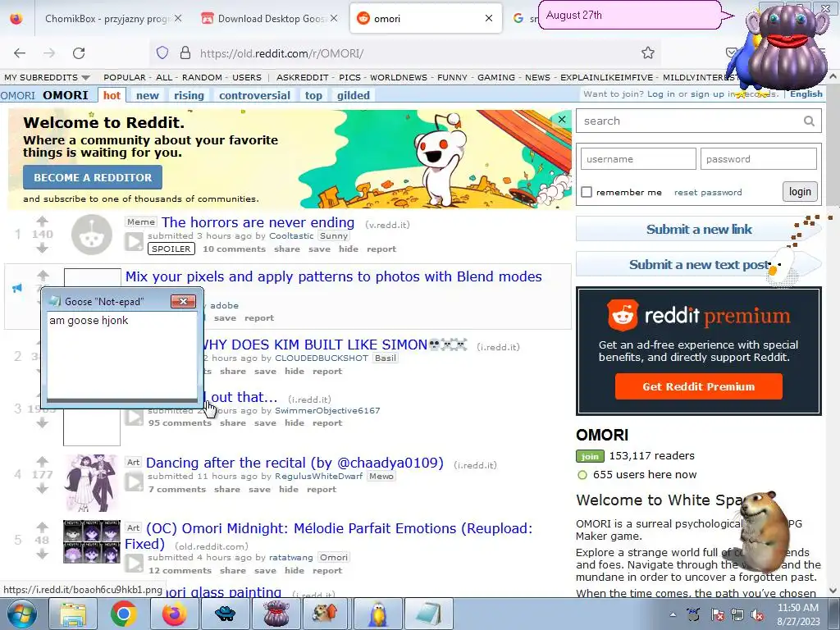The image size is (840, 630).
Task: Switch to Firefox in taskbar
Action: click(174, 614)
